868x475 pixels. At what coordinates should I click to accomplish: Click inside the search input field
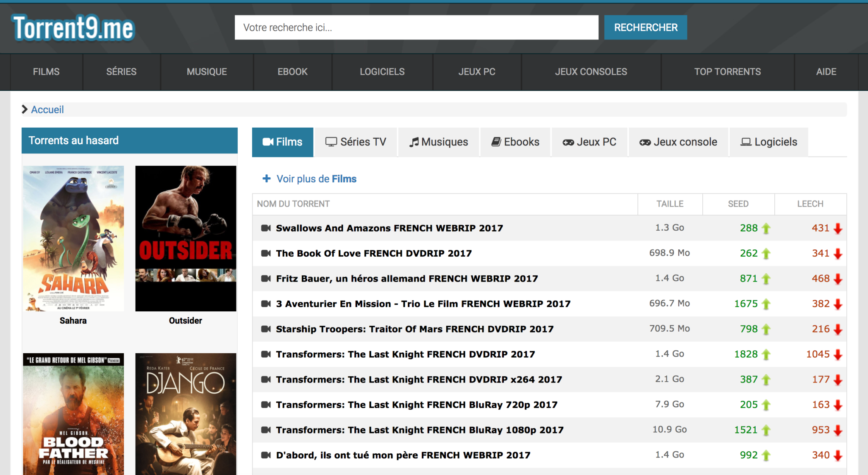tap(417, 27)
